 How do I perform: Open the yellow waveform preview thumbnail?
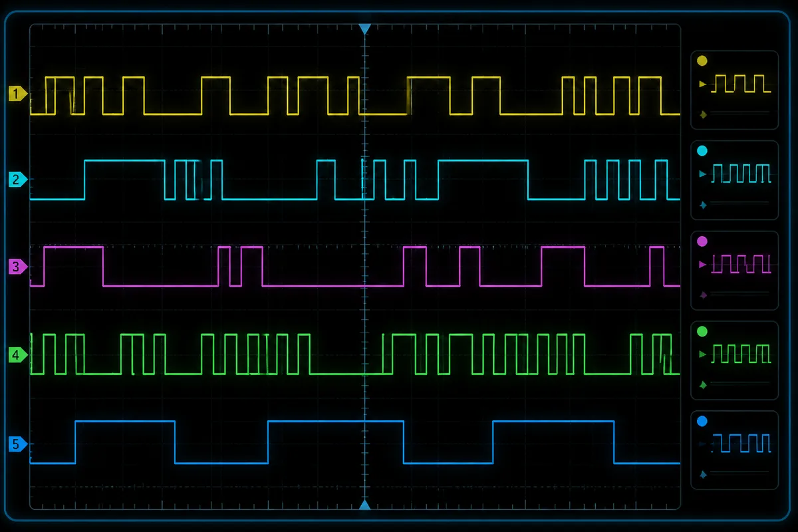[x=741, y=83]
